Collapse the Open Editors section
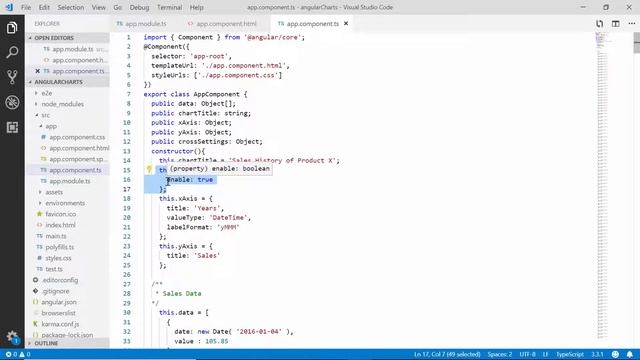Viewport: 640px width, 360px height. pos(67,38)
